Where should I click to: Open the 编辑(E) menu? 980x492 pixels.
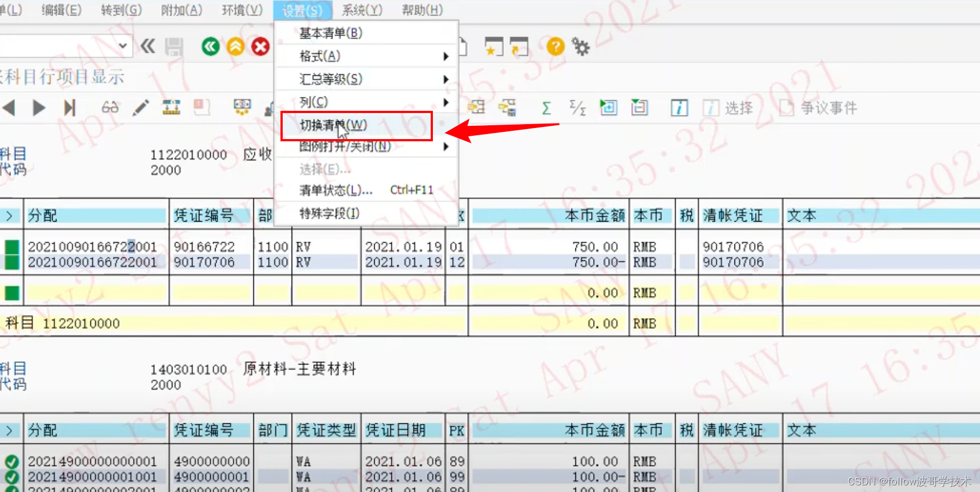[62, 10]
